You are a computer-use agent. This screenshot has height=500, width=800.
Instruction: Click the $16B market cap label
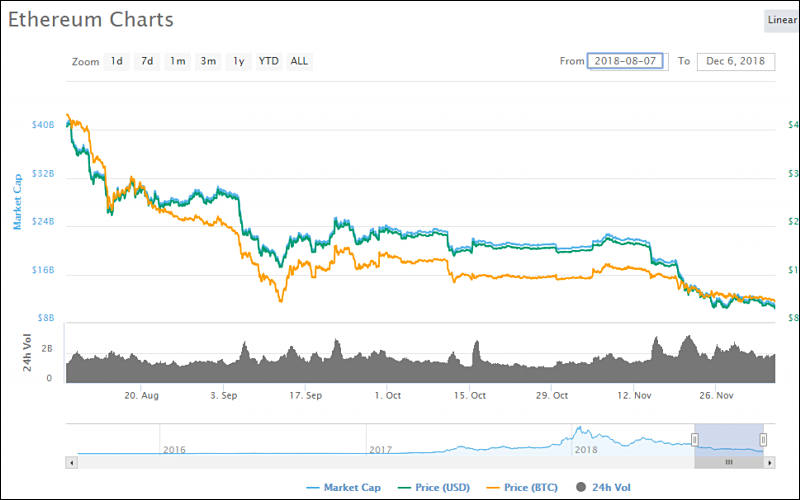click(x=43, y=270)
